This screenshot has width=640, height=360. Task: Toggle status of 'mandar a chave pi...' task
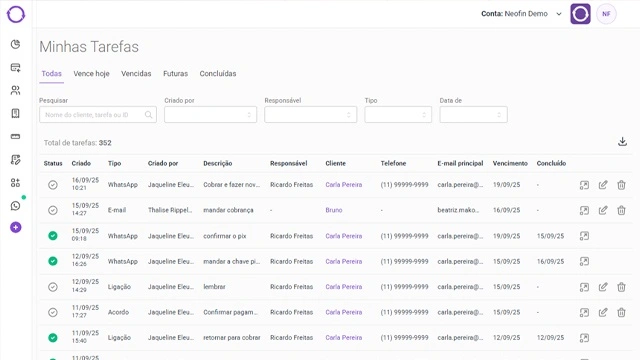53,261
